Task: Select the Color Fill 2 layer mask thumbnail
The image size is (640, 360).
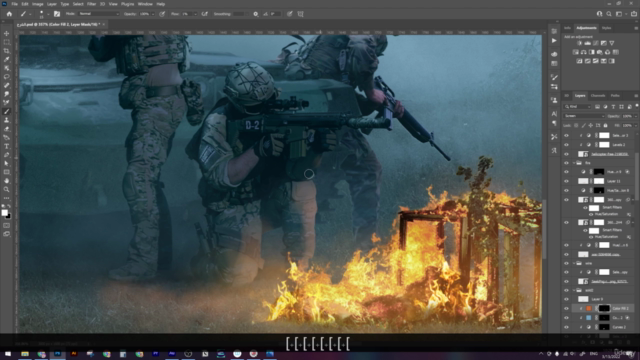Action: [x=604, y=309]
